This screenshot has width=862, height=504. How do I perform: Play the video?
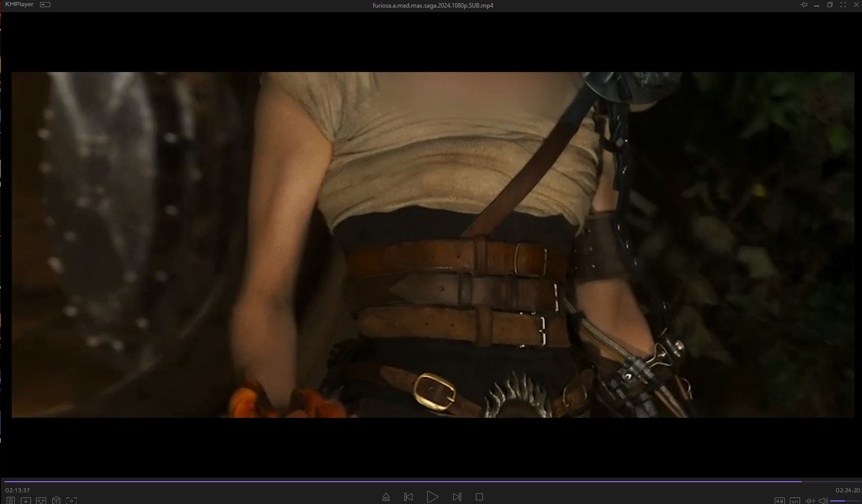coord(432,497)
